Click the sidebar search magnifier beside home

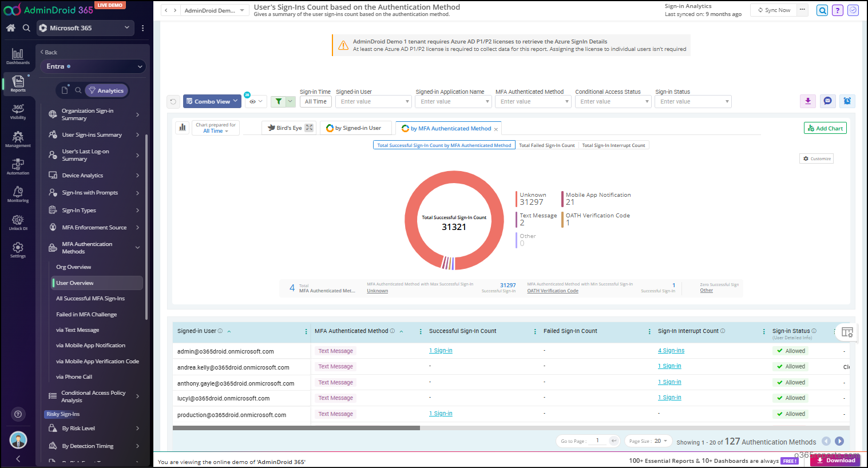point(26,27)
